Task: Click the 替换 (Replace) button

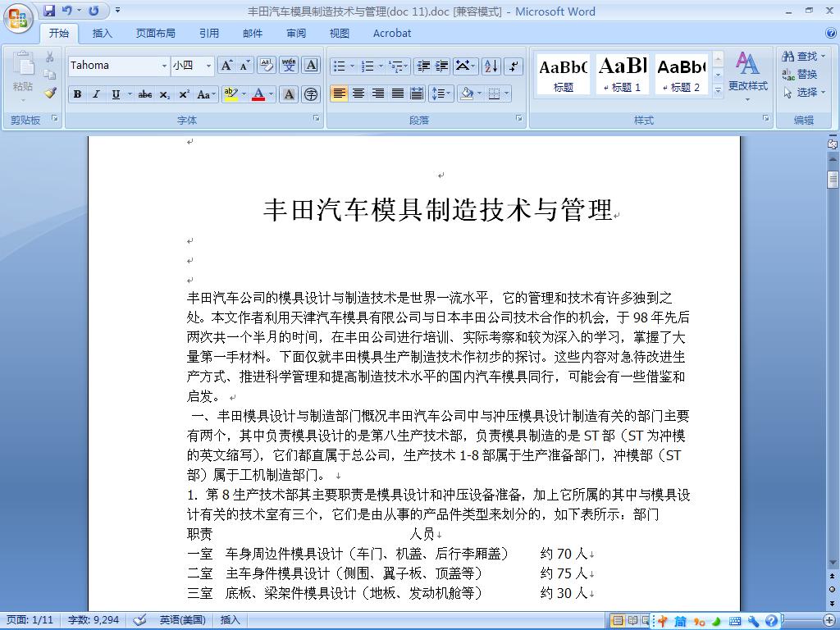Action: tap(799, 74)
